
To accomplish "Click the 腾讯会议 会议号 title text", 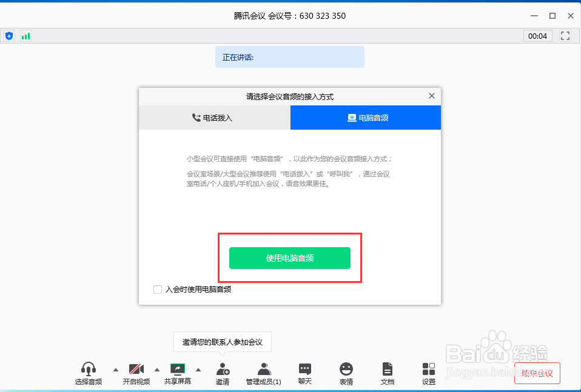I will pyautogui.click(x=290, y=16).
